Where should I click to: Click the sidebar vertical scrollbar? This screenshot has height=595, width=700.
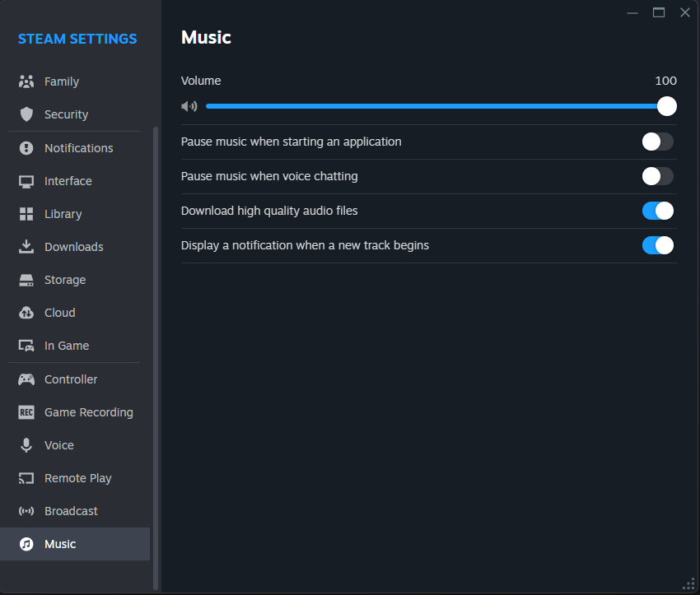[x=156, y=358]
